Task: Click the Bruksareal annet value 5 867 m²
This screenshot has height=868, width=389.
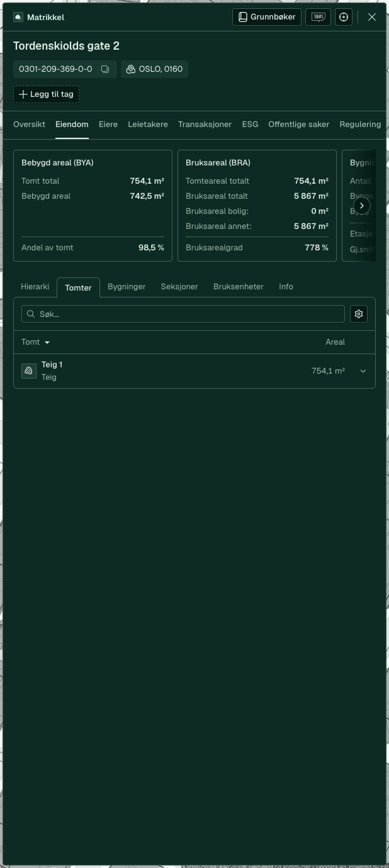Action: (311, 226)
